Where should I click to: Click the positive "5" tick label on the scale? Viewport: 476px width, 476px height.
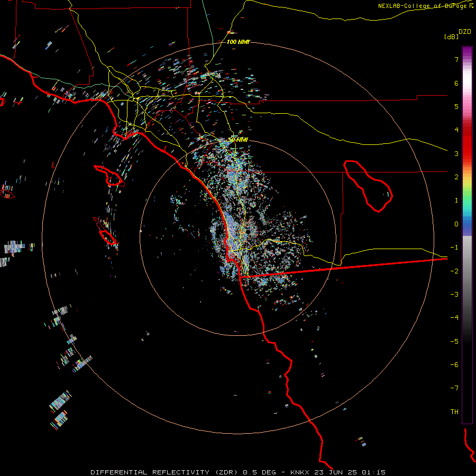[x=456, y=106]
